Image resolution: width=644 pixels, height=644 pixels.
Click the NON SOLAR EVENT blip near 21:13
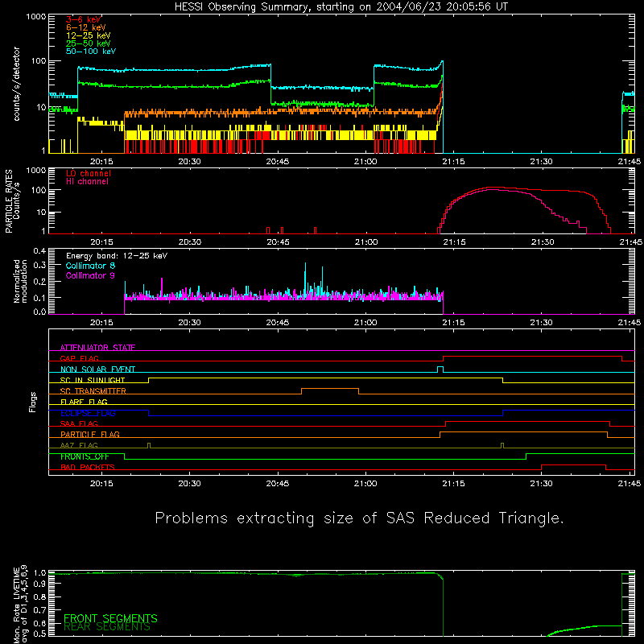tap(440, 369)
